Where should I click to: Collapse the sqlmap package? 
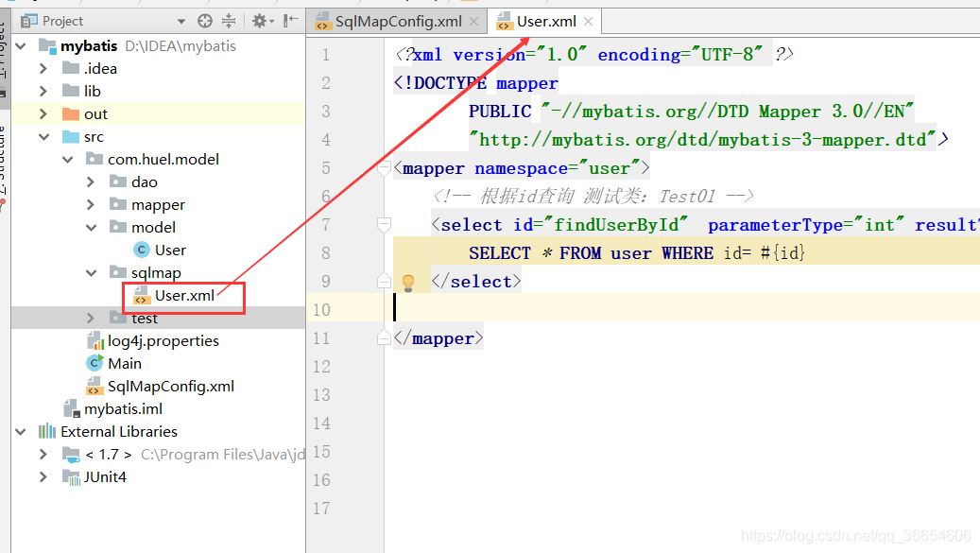point(92,272)
